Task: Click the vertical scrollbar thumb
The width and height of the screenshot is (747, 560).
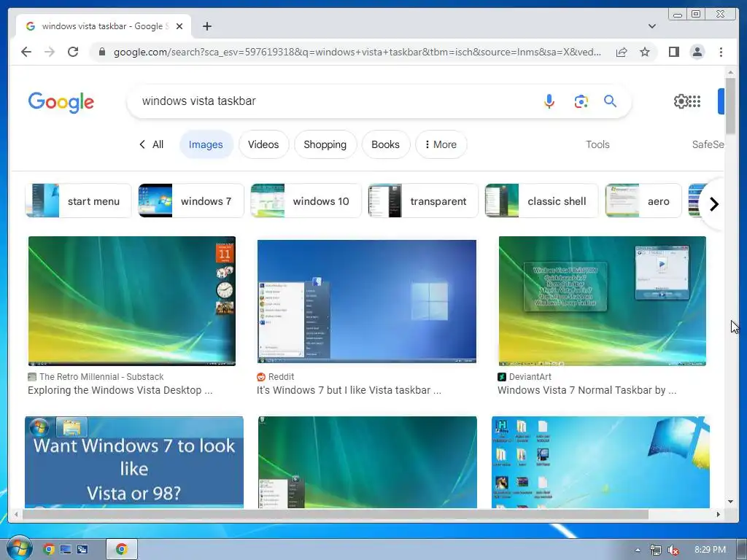Action: point(731,106)
